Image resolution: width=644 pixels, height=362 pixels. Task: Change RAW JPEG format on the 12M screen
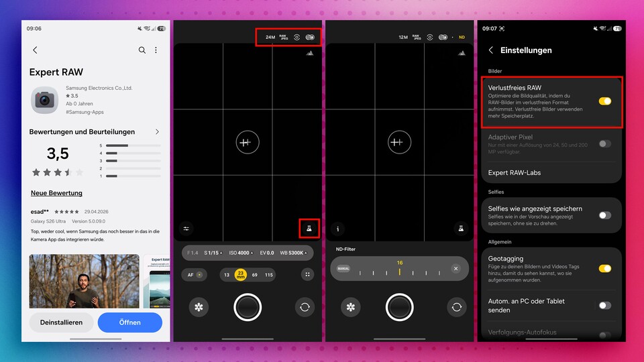(417, 38)
